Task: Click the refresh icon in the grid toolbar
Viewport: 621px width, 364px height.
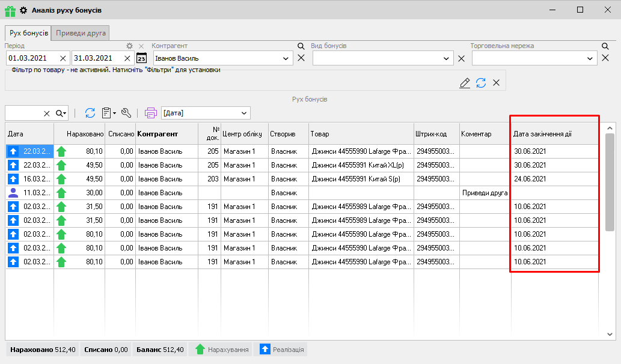Action: tap(90, 113)
